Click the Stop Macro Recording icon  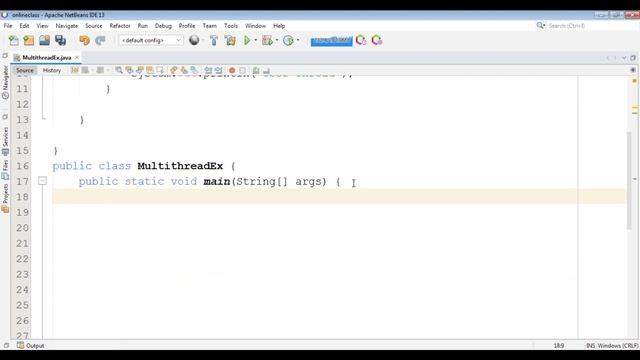(x=242, y=70)
